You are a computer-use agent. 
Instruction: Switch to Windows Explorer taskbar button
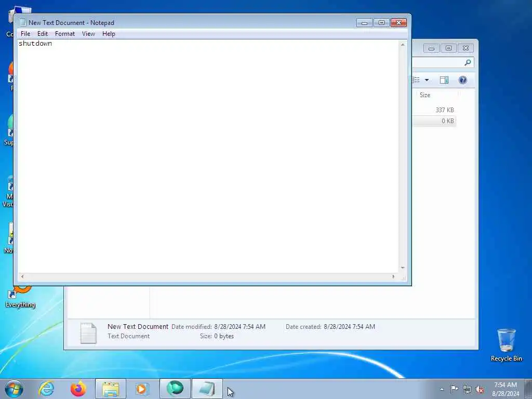click(111, 389)
